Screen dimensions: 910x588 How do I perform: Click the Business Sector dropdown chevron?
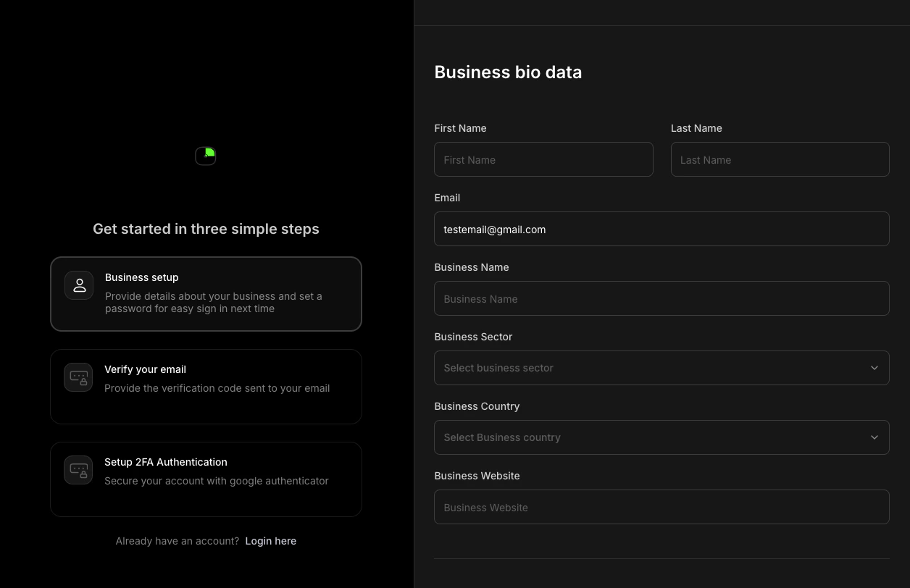coord(874,367)
